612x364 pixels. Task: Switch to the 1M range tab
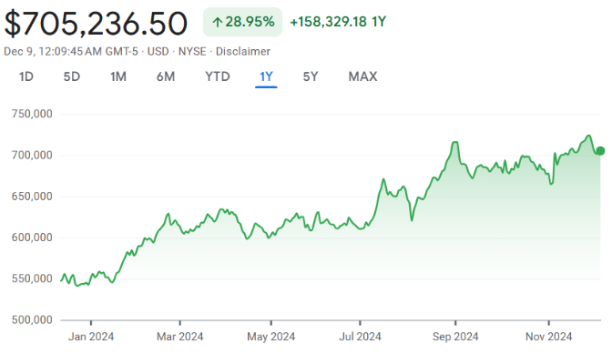click(x=118, y=76)
